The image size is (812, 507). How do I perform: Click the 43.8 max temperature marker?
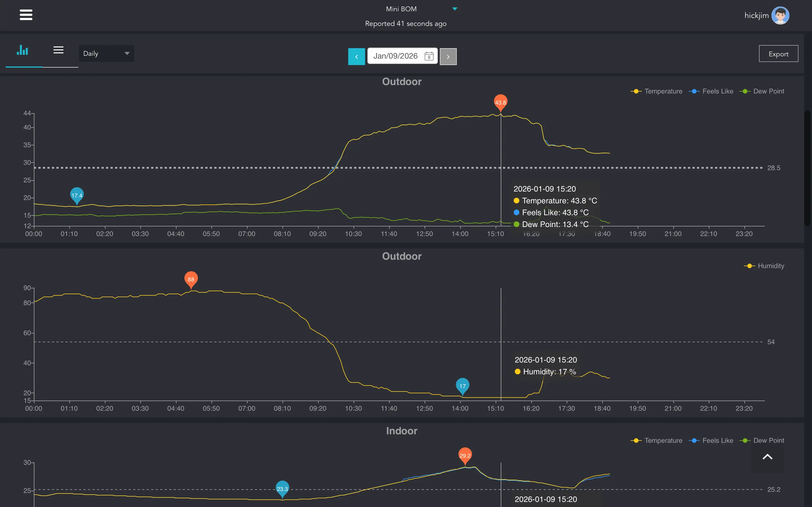coord(500,102)
